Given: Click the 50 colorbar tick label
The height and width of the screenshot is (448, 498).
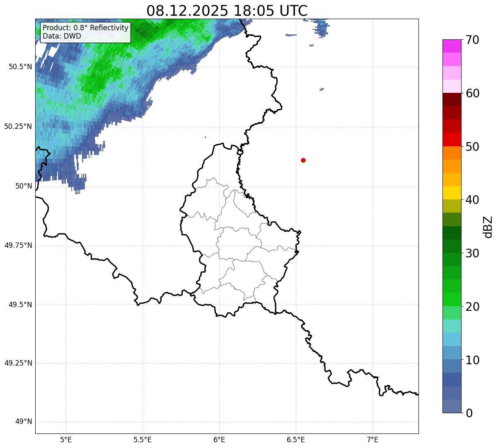Looking at the screenshot, I should pyautogui.click(x=472, y=147).
